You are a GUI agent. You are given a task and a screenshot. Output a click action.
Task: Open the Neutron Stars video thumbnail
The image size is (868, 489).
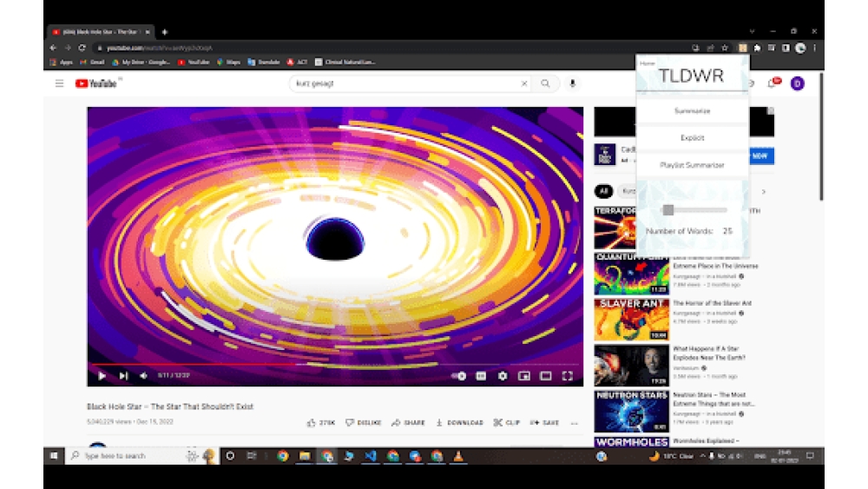point(632,412)
